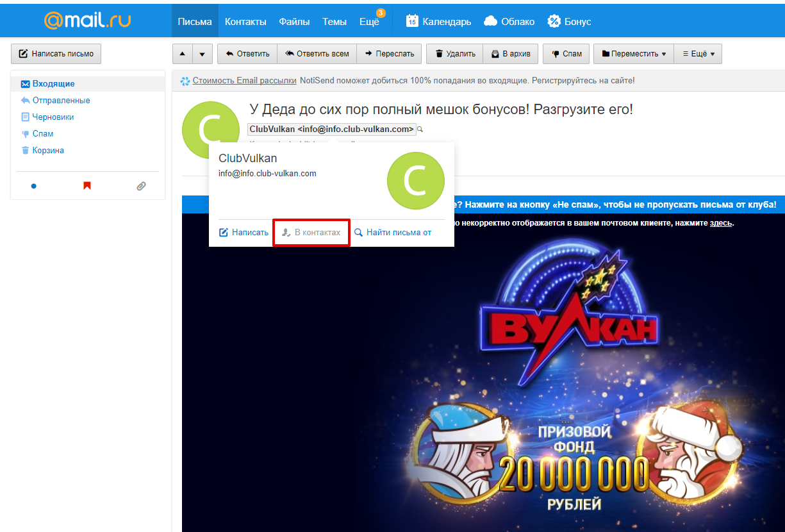Expand the Переместить dropdown
This screenshot has height=532, width=785.
coord(634,54)
